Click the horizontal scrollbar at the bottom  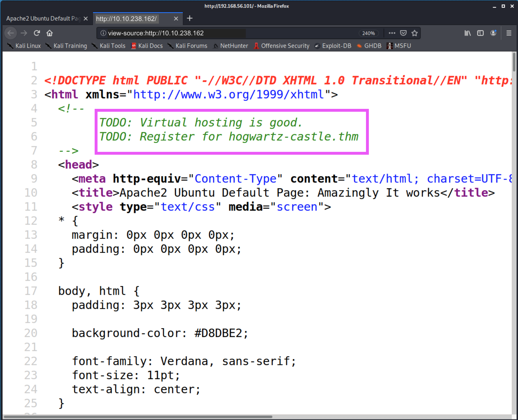pyautogui.click(x=138, y=417)
